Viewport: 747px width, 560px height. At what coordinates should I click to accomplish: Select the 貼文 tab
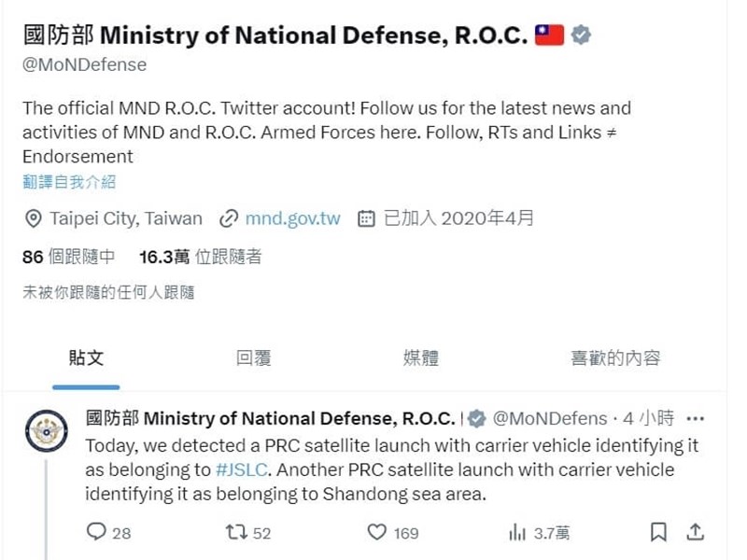point(86,357)
